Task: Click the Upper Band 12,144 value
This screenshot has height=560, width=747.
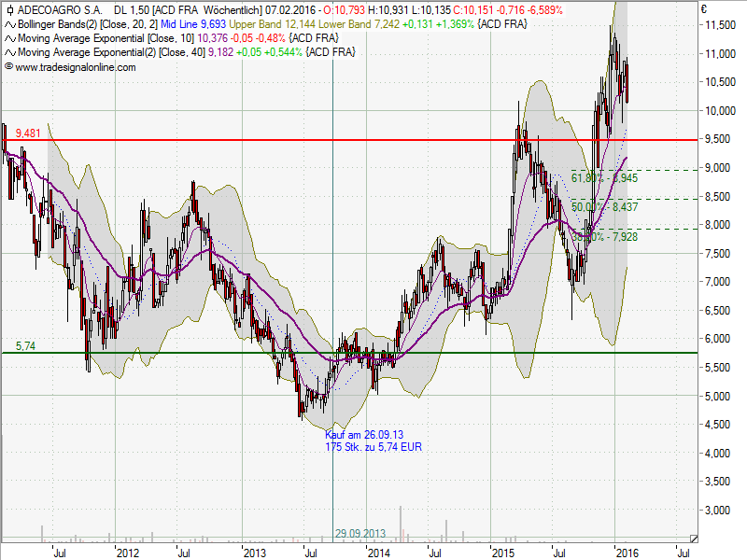Action: (273, 24)
